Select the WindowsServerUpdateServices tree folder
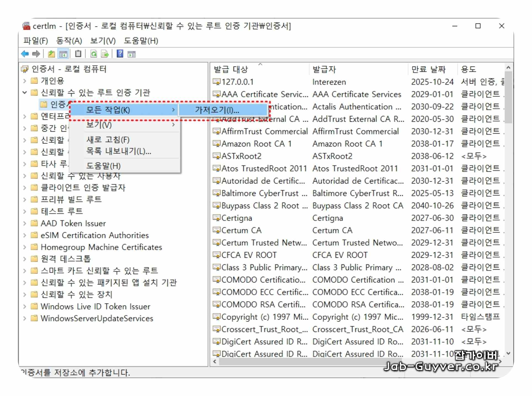This screenshot has height=396, width=532. (97, 318)
